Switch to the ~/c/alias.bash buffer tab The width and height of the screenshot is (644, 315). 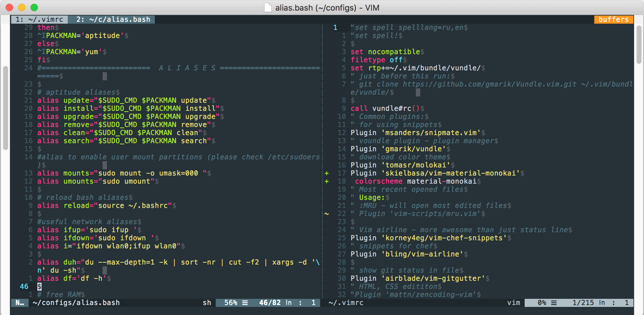pos(111,19)
